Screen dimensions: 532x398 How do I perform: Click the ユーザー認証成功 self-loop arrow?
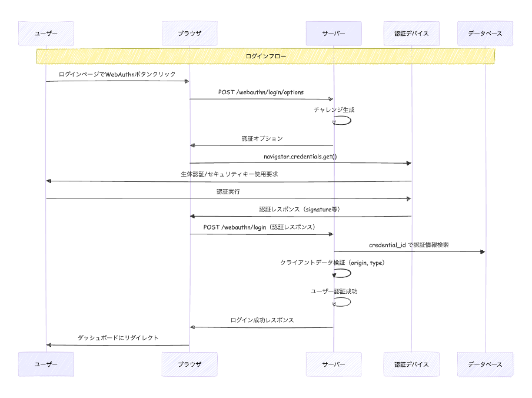point(343,302)
